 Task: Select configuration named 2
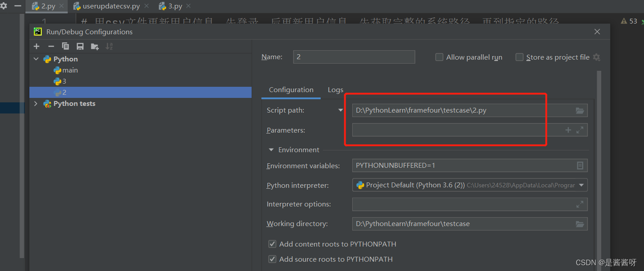click(140, 93)
